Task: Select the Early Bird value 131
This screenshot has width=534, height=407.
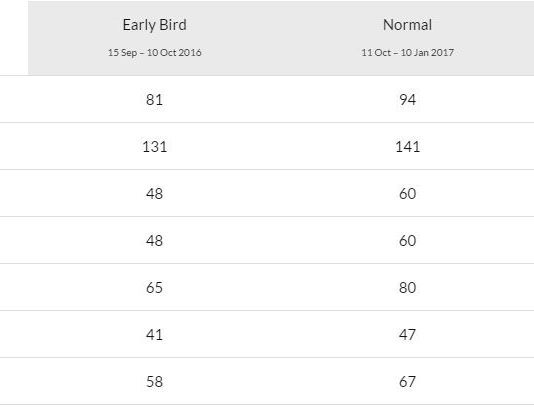Action: [x=155, y=147]
